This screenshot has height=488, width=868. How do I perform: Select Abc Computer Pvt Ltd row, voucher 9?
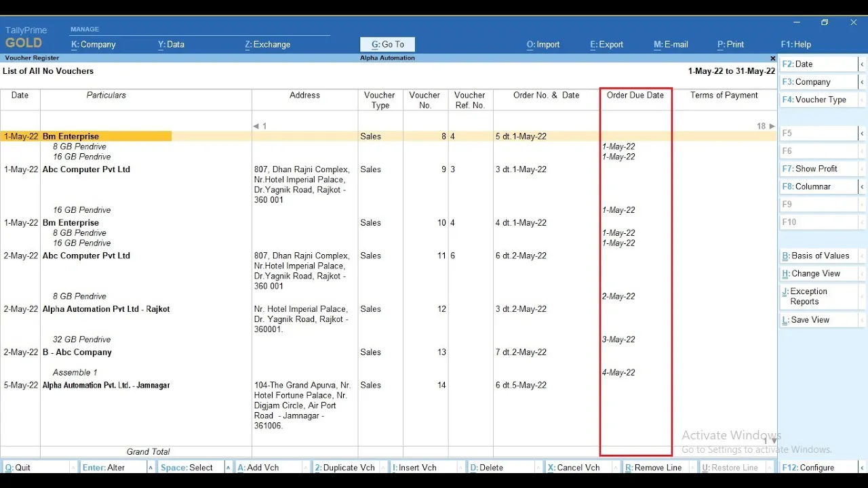click(389, 169)
